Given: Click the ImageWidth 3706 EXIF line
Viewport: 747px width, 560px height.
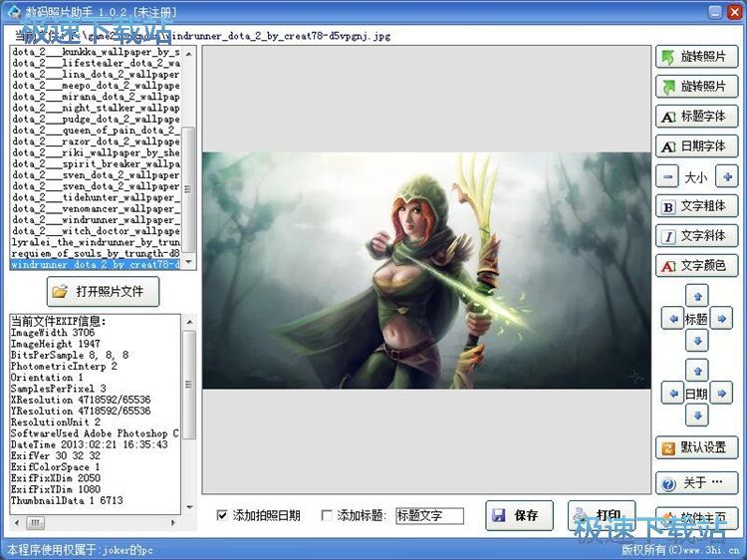Looking at the screenshot, I should point(53,332).
